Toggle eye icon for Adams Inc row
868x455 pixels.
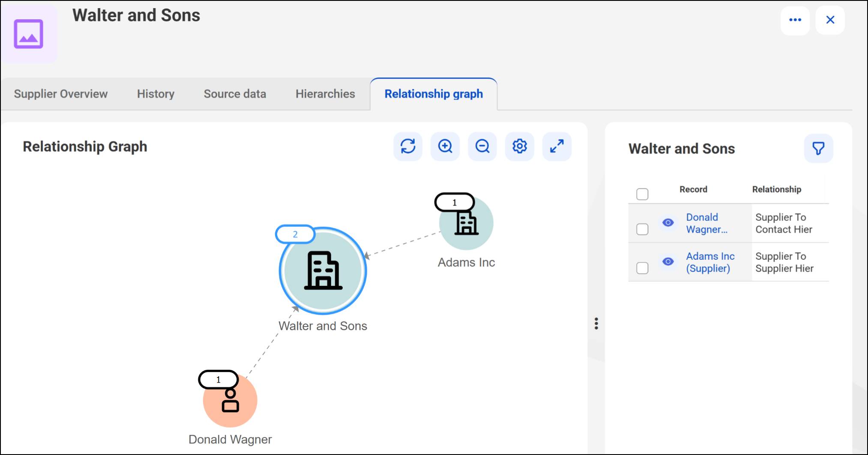(x=668, y=262)
